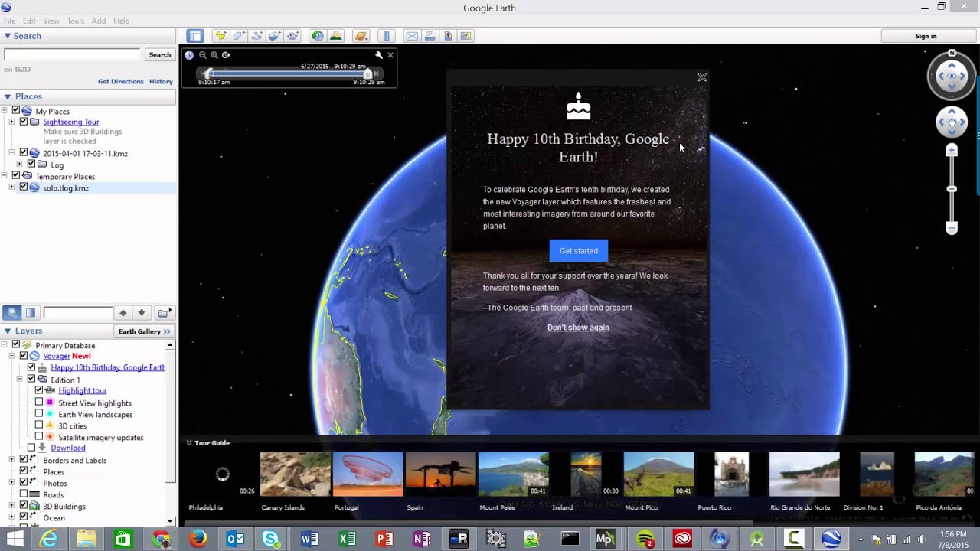Expand the Log folder node
The width and height of the screenshot is (980, 551).
19,165
